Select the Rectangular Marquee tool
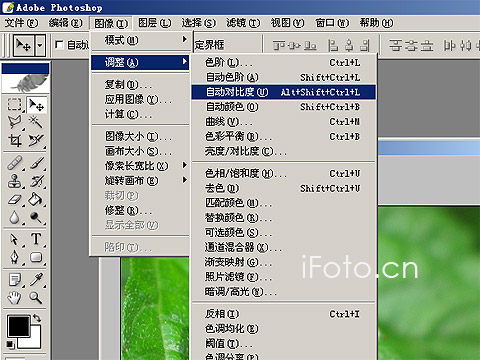This screenshot has height=360, width=480. [14, 105]
